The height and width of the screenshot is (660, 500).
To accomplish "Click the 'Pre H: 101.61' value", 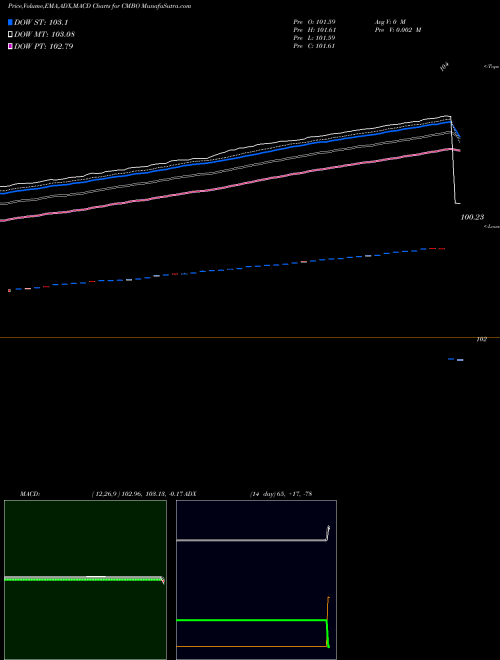I will pyautogui.click(x=314, y=30).
